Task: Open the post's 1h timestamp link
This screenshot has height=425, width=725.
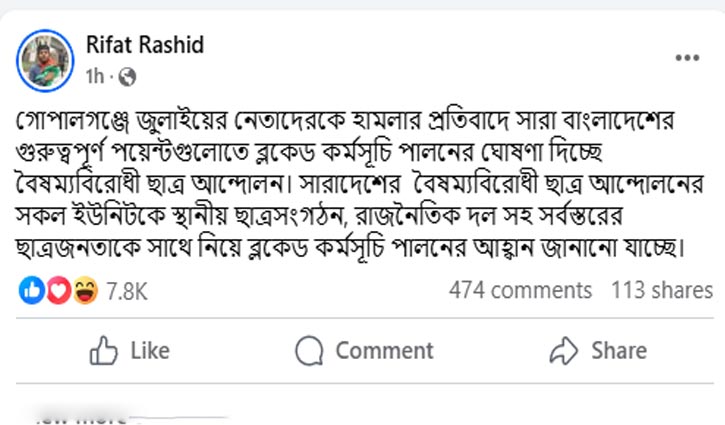Action: [95, 76]
